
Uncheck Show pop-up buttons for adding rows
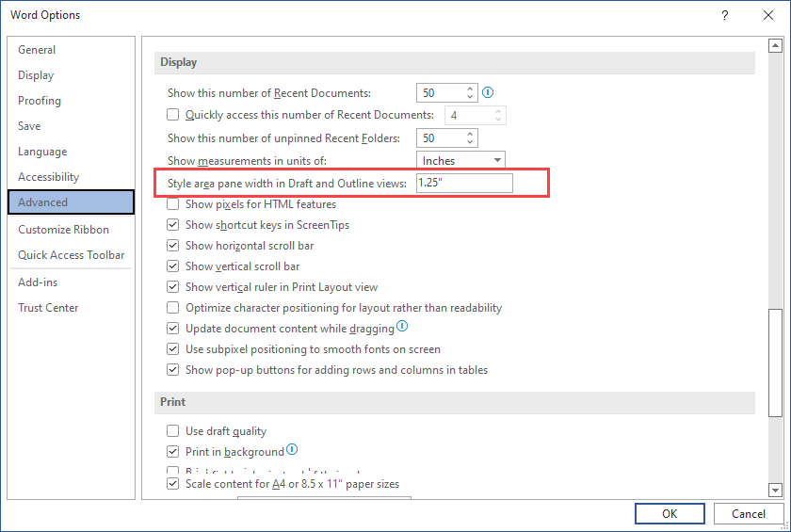tap(172, 370)
